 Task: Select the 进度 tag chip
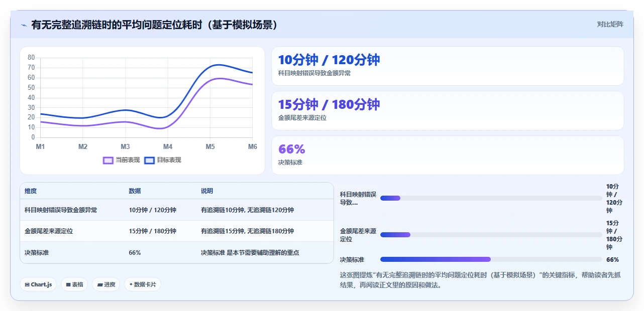106,284
